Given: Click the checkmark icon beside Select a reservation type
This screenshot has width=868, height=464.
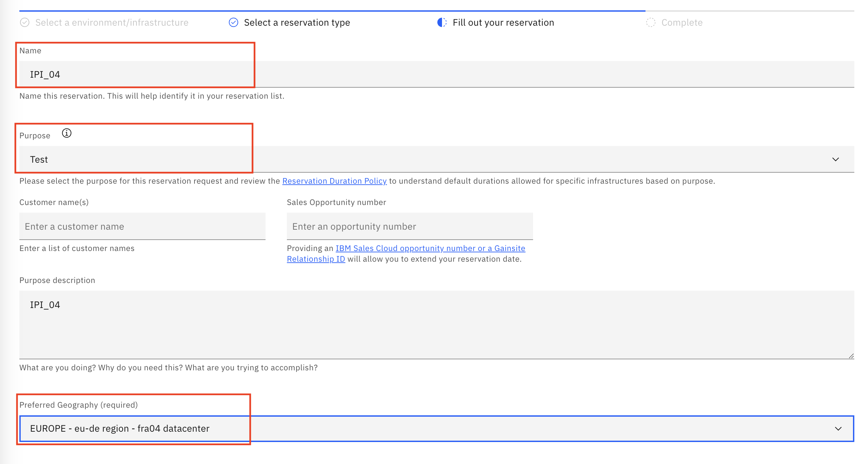Looking at the screenshot, I should (234, 23).
